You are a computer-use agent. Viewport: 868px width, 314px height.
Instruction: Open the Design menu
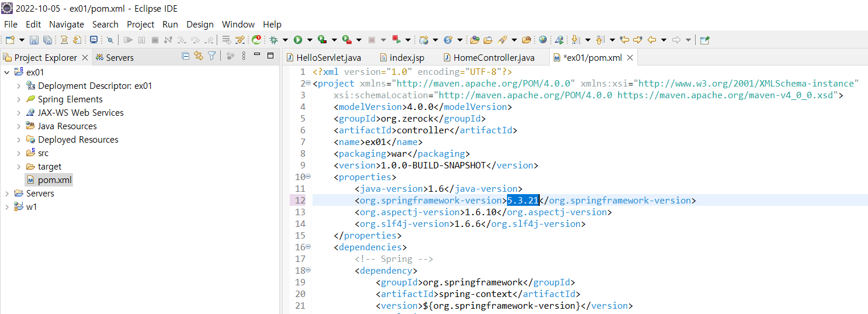[200, 24]
